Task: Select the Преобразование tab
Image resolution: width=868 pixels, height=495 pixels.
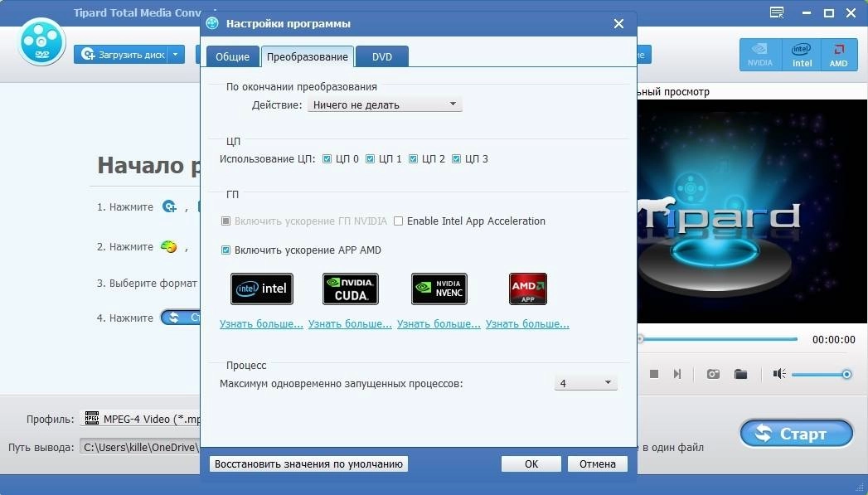Action: (x=308, y=56)
